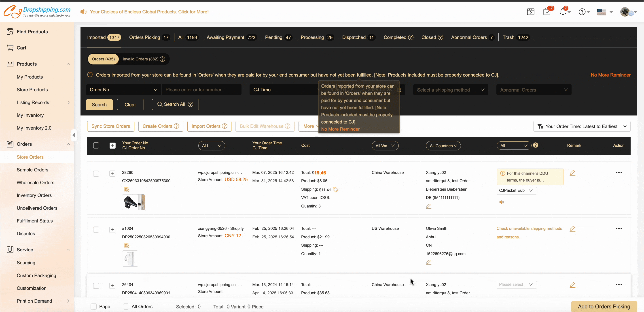Open the All Wa... warehouse filter dropdown
Screen dimensions: 644x312
[385, 146]
